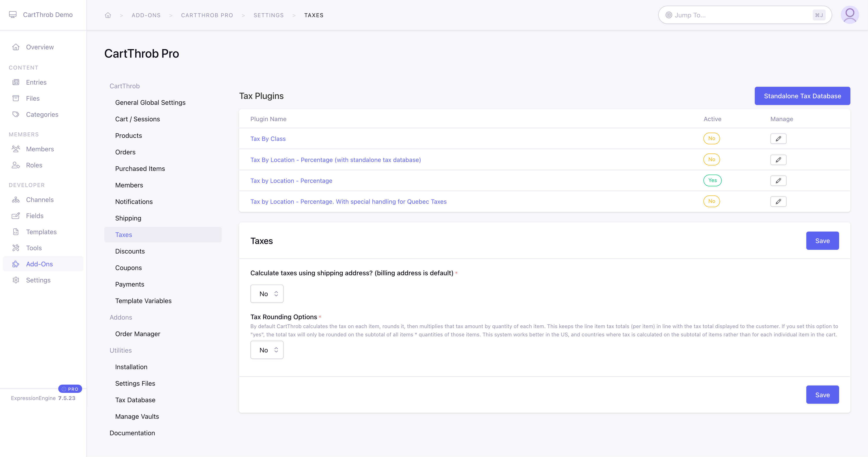This screenshot has width=868, height=457.
Task: Select Taxes in settings menu
Action: 163,235
